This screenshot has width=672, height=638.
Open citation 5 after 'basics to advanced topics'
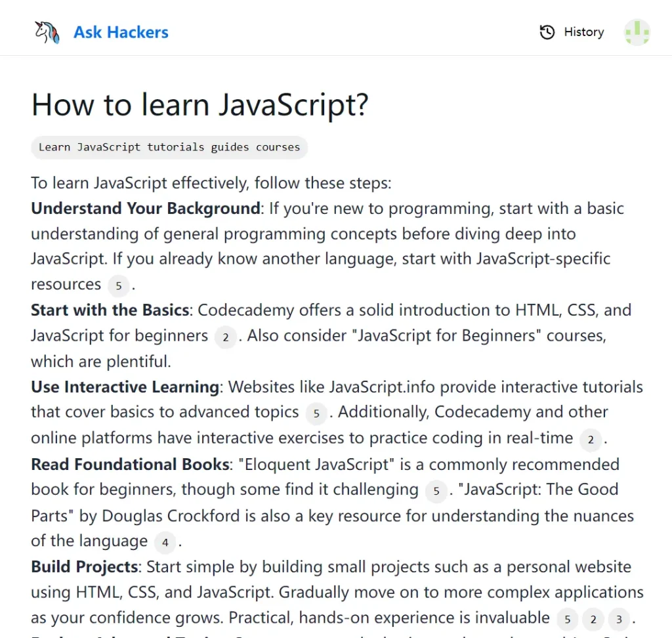(316, 414)
